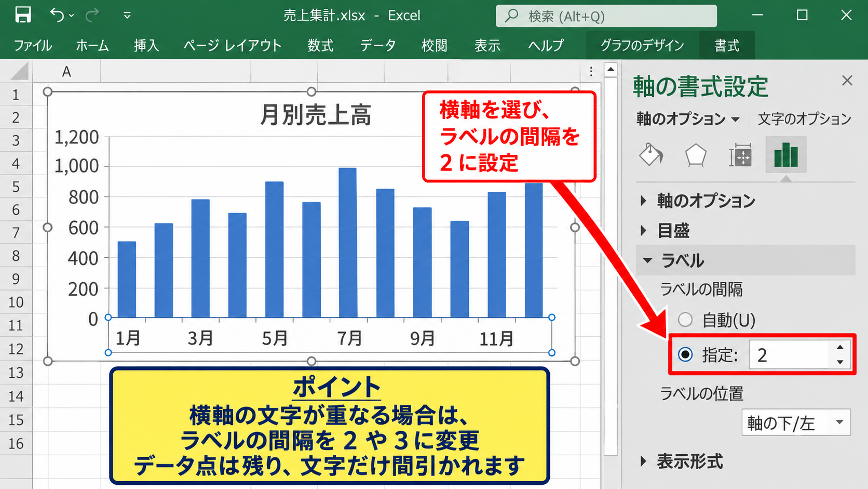Viewport: 868px width, 489px height.
Task: Increase label interval with up spinner
Action: coord(840,347)
